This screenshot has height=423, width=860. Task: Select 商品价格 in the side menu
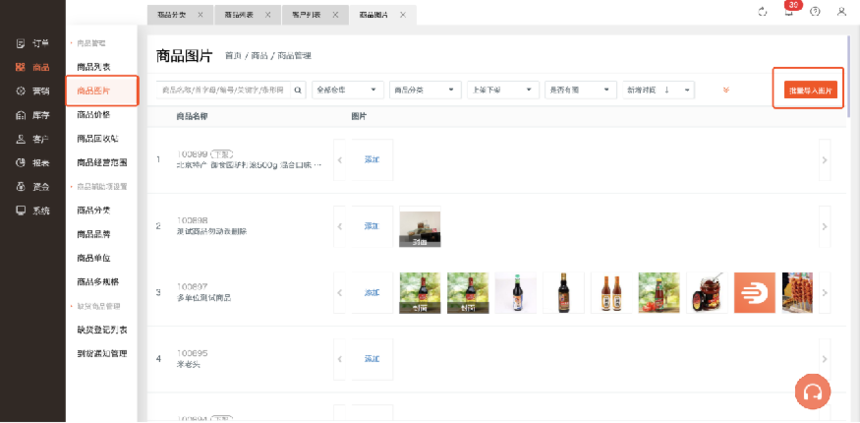coord(94,114)
